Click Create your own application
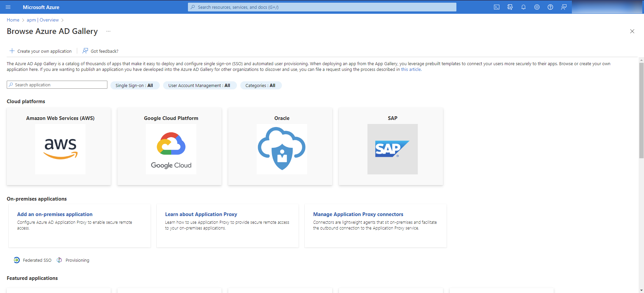644x293 pixels. point(41,51)
